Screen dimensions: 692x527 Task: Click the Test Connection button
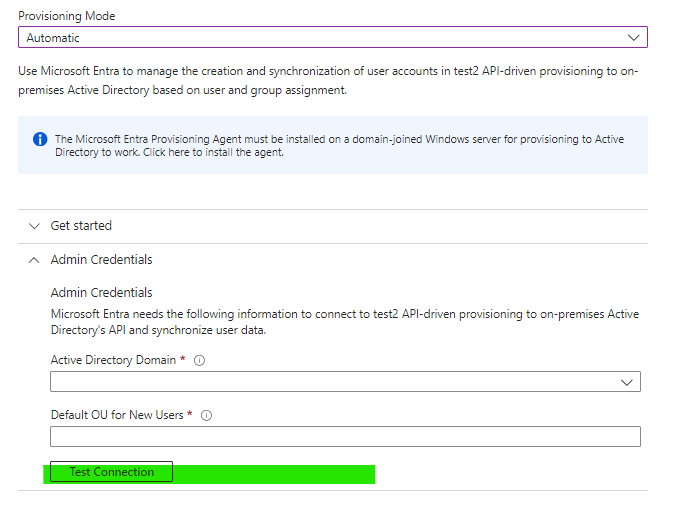coord(111,472)
